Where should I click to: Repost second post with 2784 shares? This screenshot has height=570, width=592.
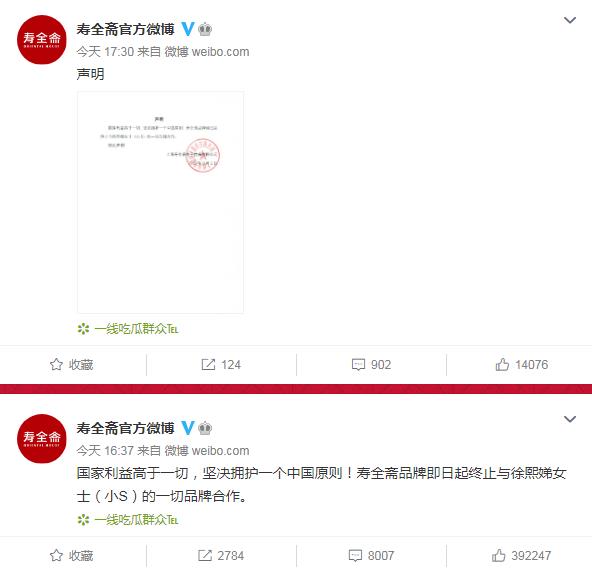tap(221, 556)
